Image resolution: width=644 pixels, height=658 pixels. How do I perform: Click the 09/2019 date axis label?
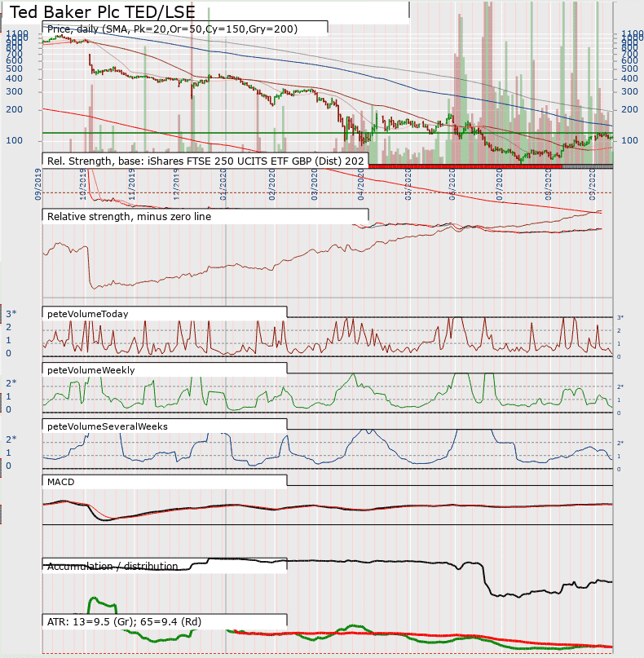tap(38, 184)
